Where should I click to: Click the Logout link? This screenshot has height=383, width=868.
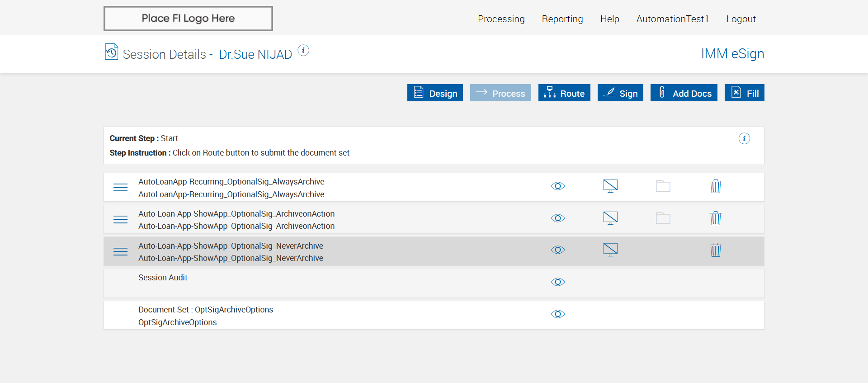tap(741, 19)
